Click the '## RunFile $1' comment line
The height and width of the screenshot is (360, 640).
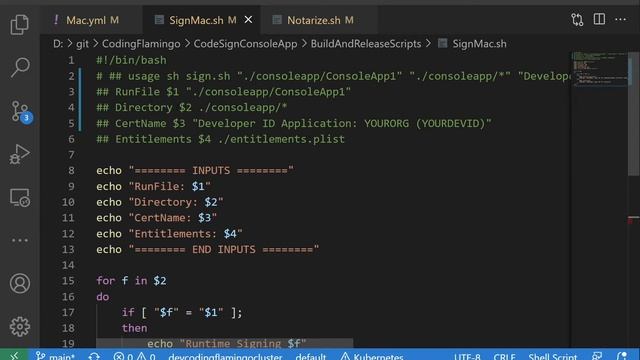point(223,92)
